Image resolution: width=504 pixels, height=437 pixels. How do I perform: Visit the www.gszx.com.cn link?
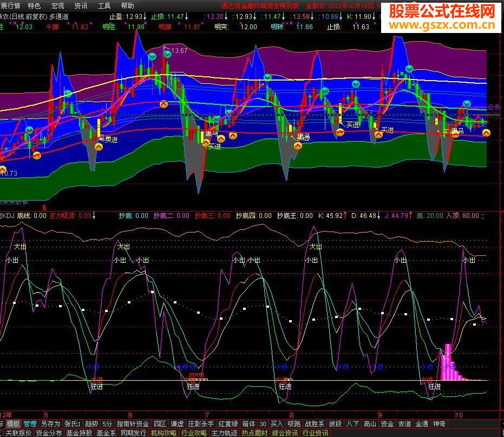(x=442, y=24)
